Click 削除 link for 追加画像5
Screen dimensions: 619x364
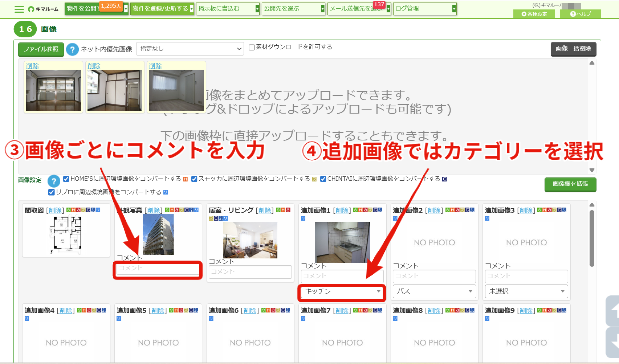pyautogui.click(x=158, y=311)
